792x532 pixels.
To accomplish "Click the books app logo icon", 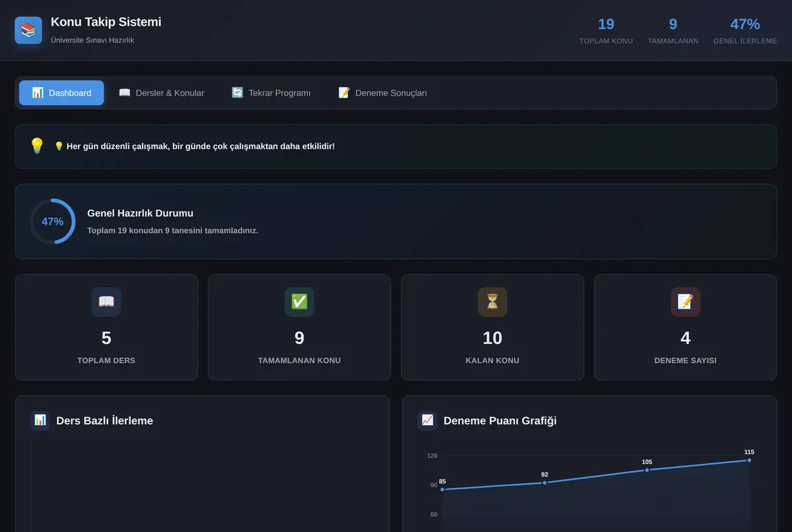I will point(28,30).
